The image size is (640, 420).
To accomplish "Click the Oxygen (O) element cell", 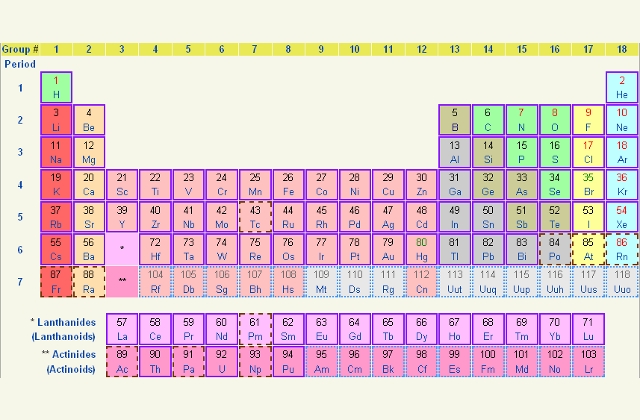I will click(x=554, y=120).
